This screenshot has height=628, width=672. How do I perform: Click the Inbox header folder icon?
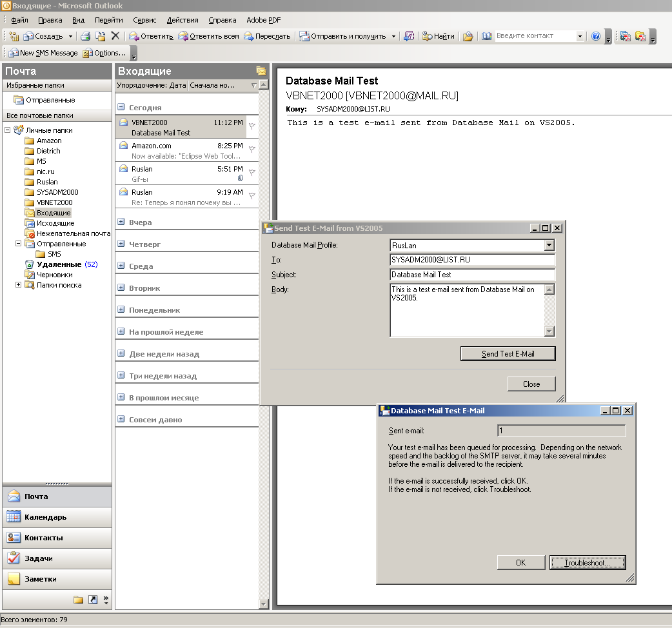click(x=261, y=71)
